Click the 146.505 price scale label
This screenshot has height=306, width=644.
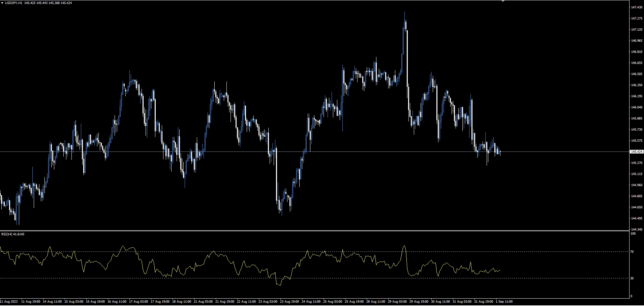[x=636, y=74]
